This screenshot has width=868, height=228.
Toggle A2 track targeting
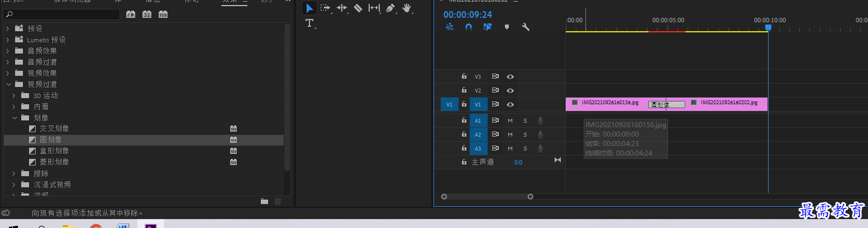pyautogui.click(x=478, y=134)
